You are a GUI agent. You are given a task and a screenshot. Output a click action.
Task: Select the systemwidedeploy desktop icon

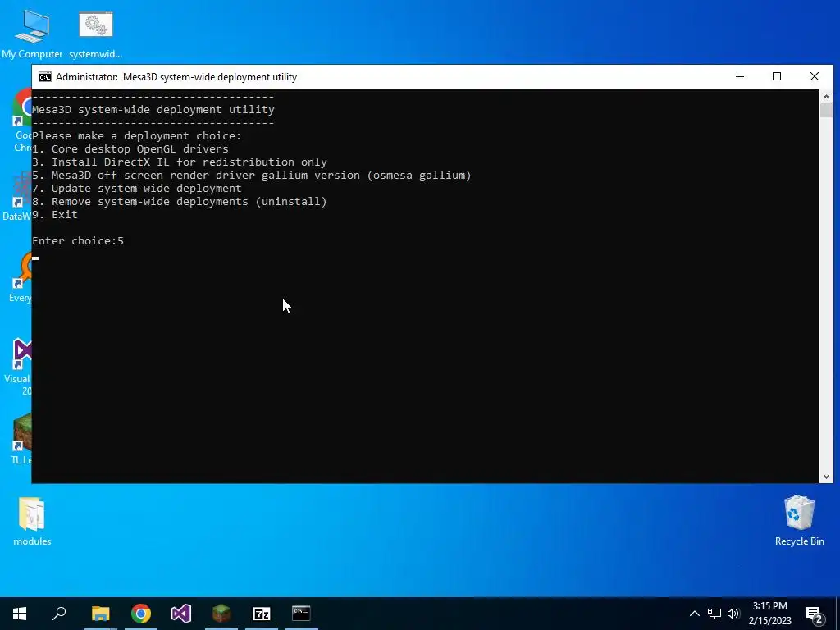click(x=95, y=33)
